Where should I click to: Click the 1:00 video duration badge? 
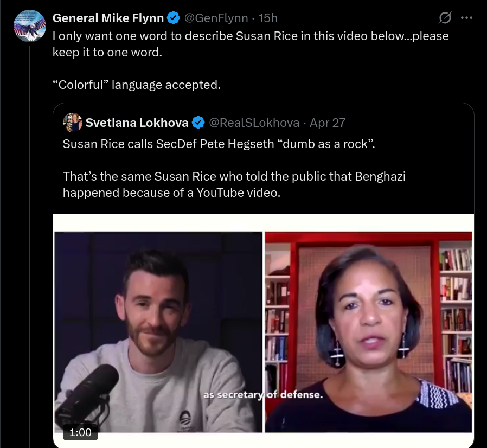pos(80,432)
